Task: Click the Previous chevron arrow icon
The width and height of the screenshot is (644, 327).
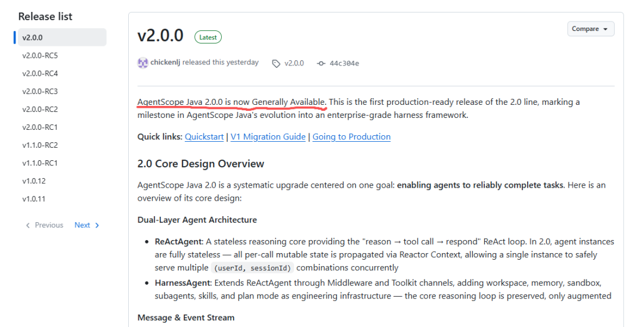Action: coord(28,225)
